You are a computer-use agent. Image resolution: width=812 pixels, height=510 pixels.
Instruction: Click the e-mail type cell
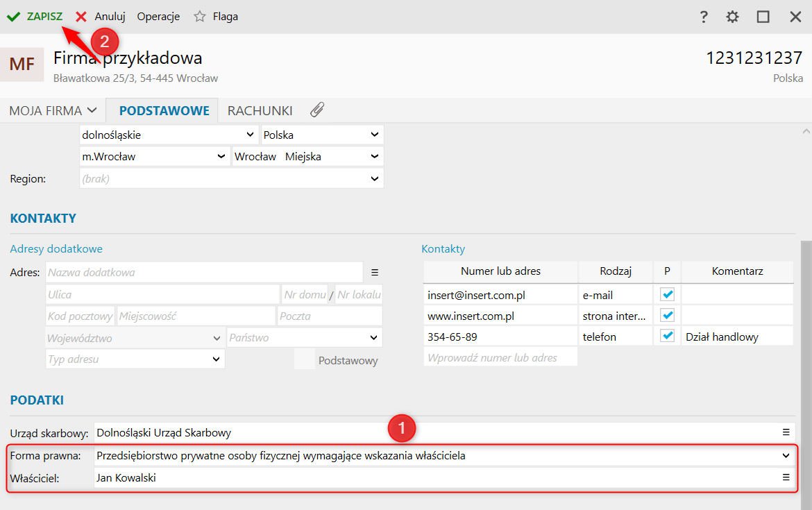616,295
